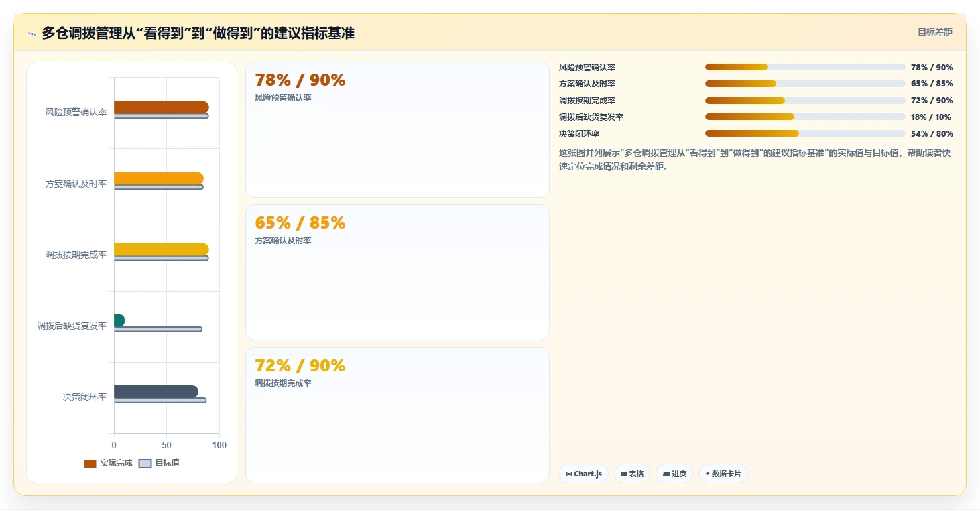Click the 风险预警确认率 progress bar

click(805, 67)
